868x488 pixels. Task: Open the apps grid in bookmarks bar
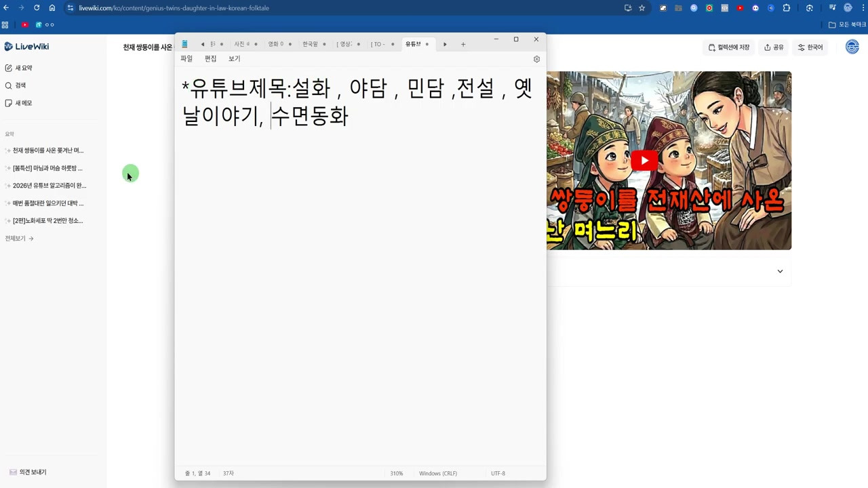(x=5, y=24)
